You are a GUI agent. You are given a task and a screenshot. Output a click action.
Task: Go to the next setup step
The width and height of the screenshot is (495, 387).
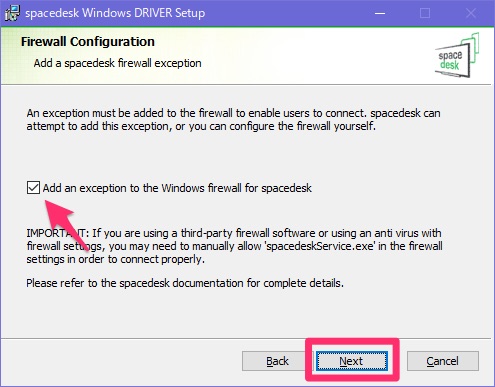[352, 361]
